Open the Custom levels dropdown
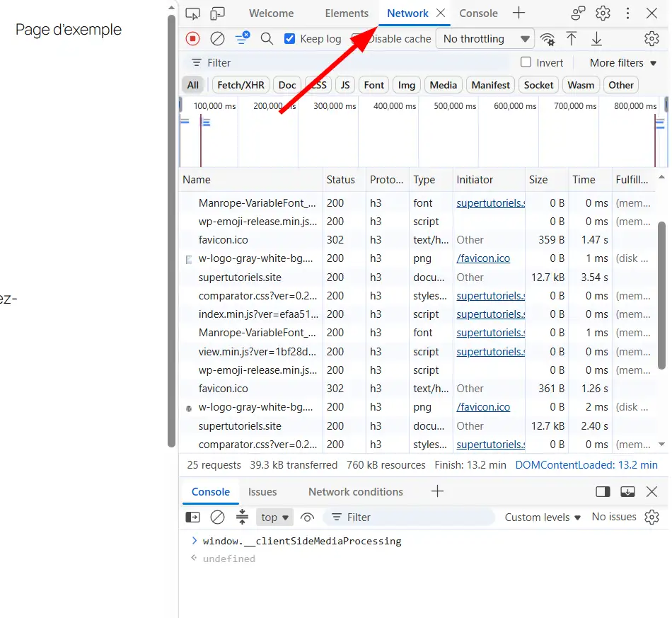Viewport: 672px width, 618px height. coord(543,517)
